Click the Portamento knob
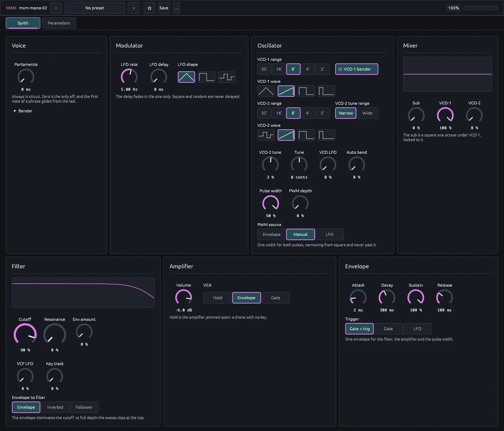The image size is (504, 431). [x=26, y=77]
